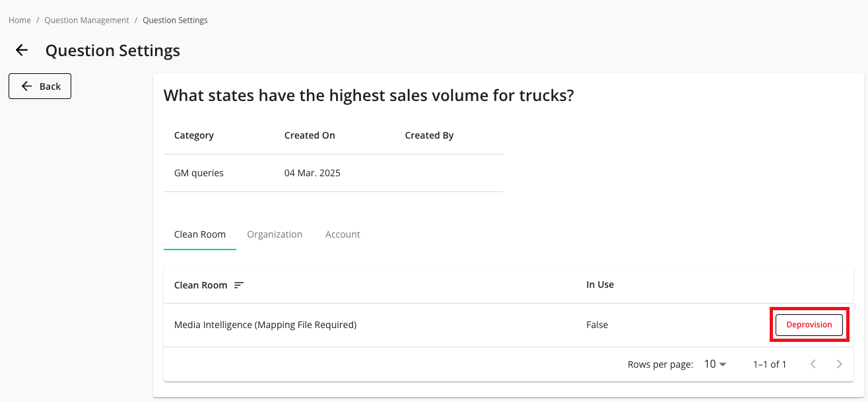Click the back arrow beside Question Settings title
This screenshot has width=868, height=402.
point(22,50)
